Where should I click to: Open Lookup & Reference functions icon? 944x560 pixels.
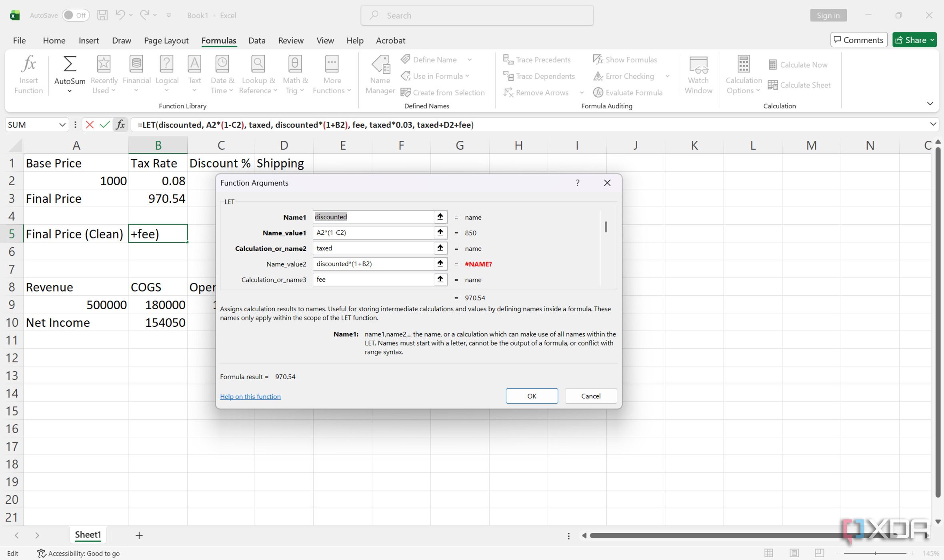tap(258, 64)
